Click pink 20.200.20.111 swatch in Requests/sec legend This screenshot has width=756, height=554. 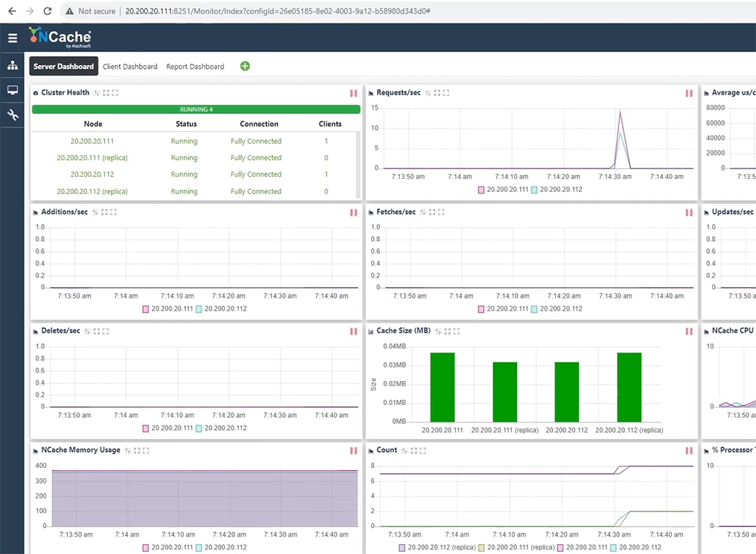tap(481, 190)
